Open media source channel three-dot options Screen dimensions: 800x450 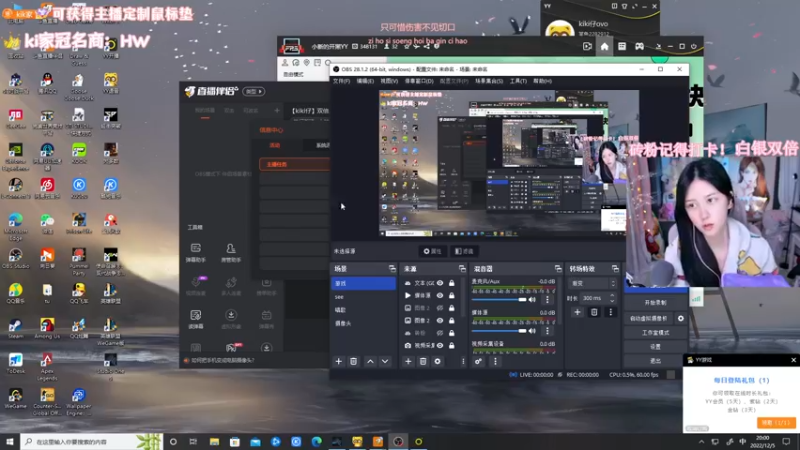pos(547,331)
